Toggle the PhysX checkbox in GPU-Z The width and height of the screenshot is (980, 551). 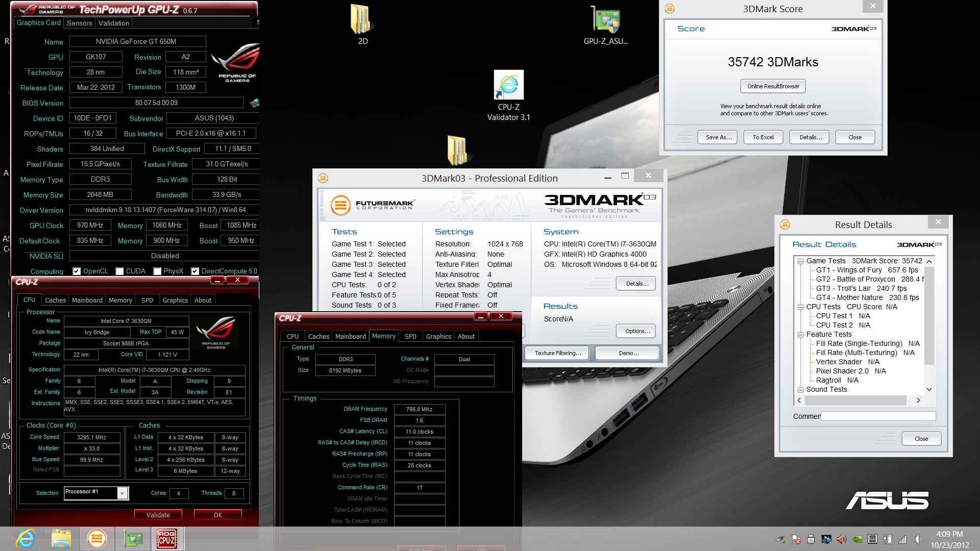pyautogui.click(x=157, y=271)
